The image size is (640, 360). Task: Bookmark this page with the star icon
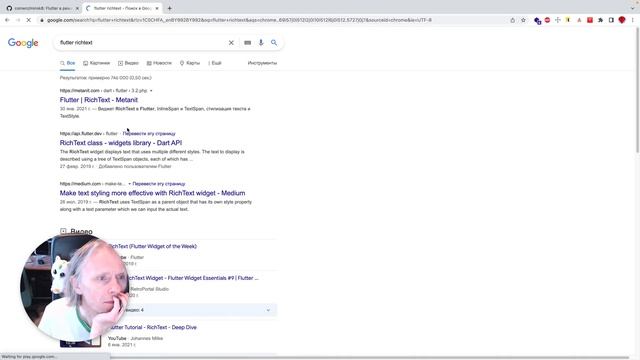pos(523,20)
